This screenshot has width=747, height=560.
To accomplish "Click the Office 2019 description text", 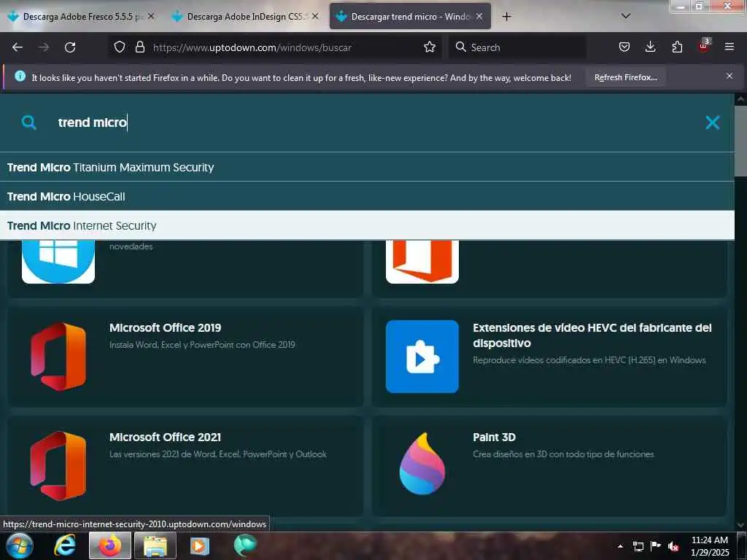I will (x=202, y=345).
